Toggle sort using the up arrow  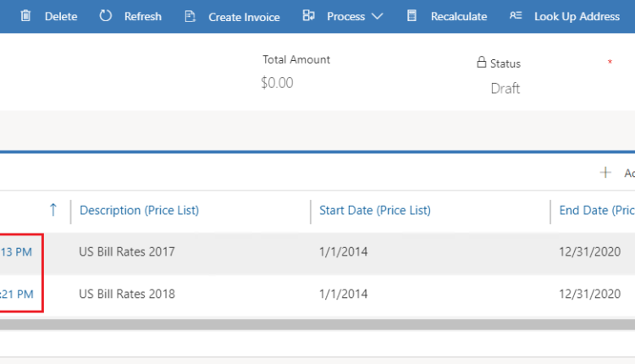point(52,210)
